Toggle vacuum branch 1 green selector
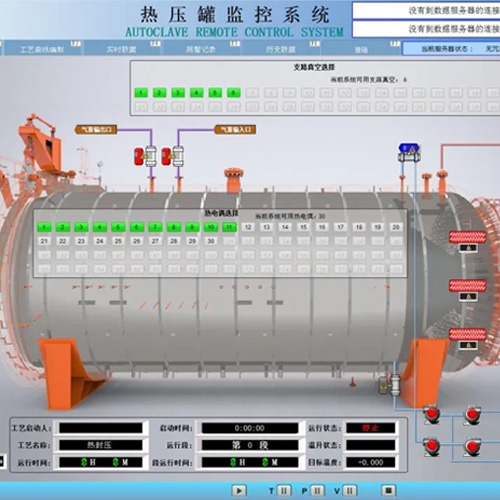 click(x=141, y=93)
